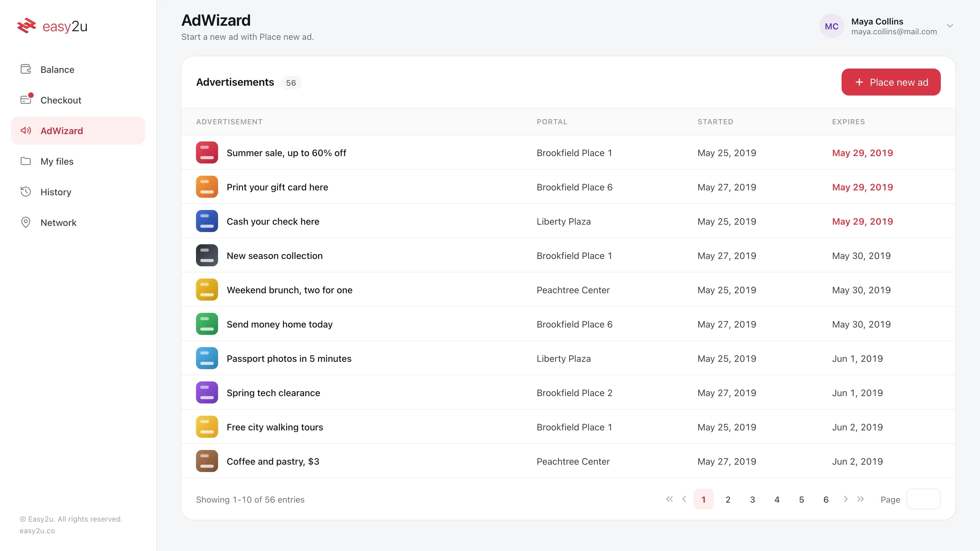Click the Coffee and pastry brown icon

pyautogui.click(x=207, y=461)
